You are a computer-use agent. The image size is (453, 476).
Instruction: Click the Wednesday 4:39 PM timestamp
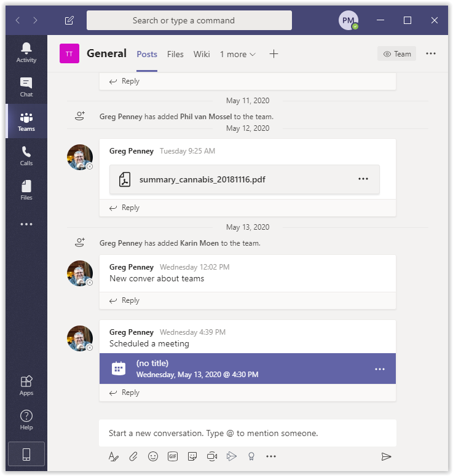tap(192, 332)
